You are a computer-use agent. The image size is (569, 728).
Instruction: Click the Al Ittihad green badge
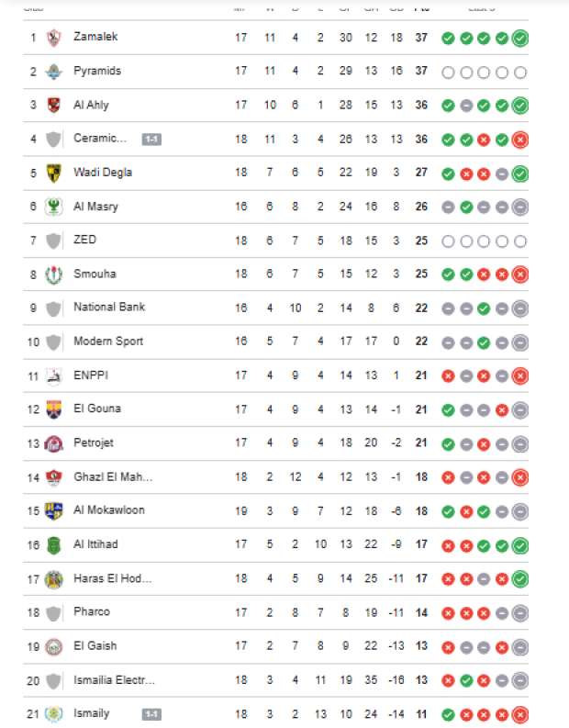click(53, 545)
